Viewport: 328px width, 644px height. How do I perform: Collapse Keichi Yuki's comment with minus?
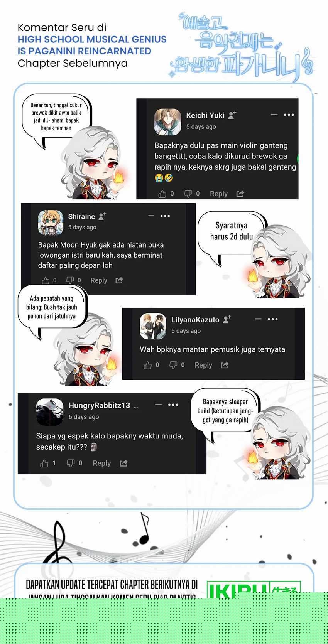[x=274, y=115]
